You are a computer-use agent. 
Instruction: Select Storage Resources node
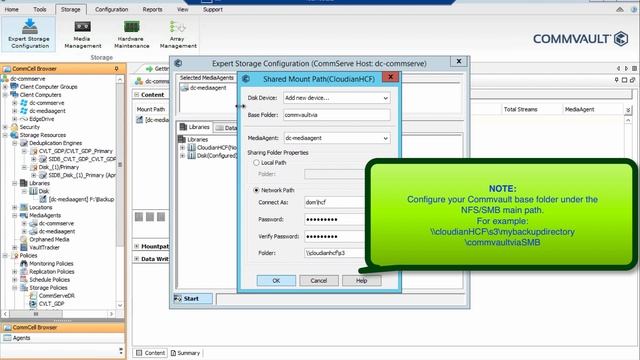(x=43, y=135)
